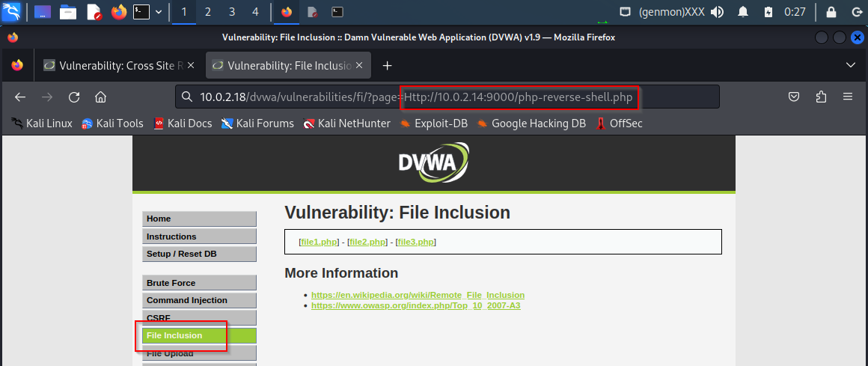Launch the text editor panel icon
Image resolution: width=868 pixels, height=366 pixels.
[94, 12]
